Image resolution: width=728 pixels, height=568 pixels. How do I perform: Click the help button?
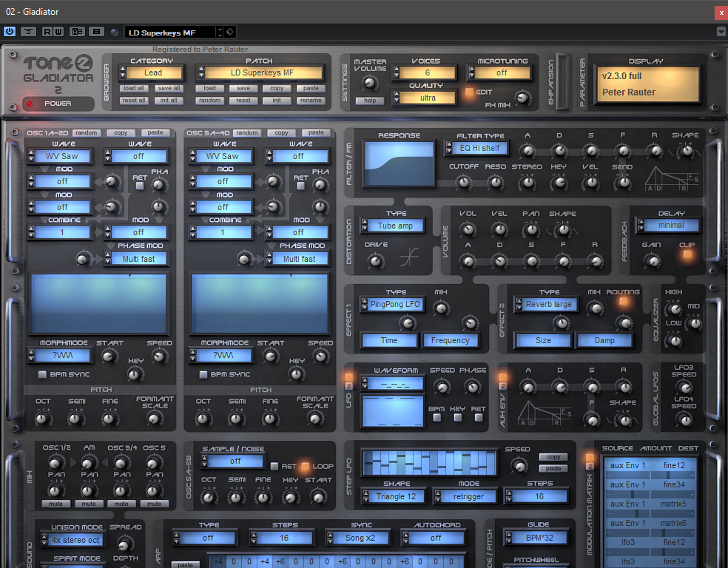click(370, 101)
